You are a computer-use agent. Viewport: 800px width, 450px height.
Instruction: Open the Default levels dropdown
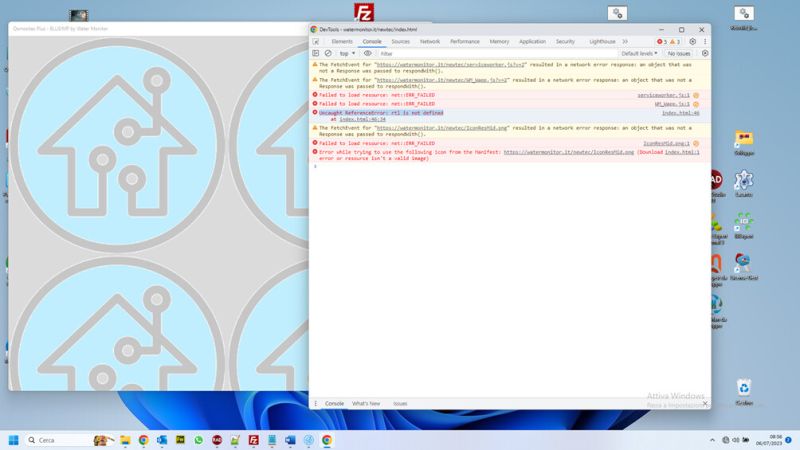pyautogui.click(x=639, y=53)
